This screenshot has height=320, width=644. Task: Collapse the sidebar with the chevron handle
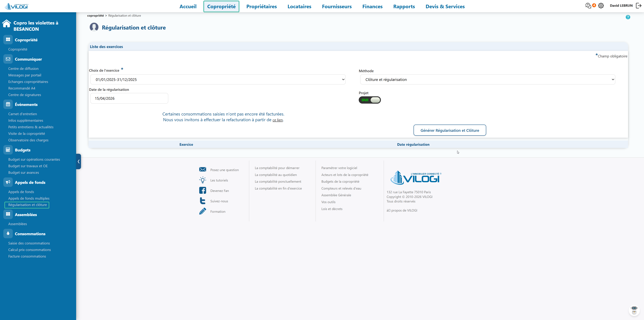point(78,161)
